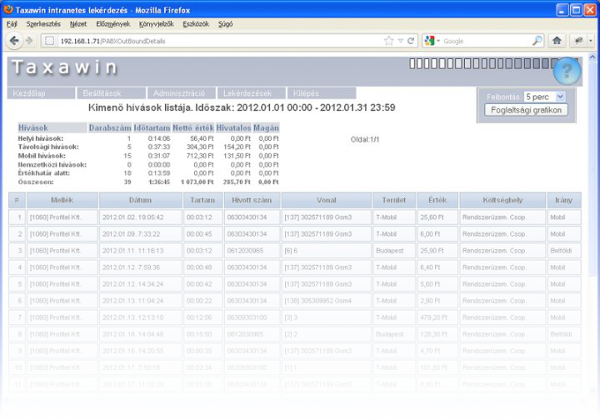
Task: Click the page identity icon next to the URL
Action: click(49, 41)
